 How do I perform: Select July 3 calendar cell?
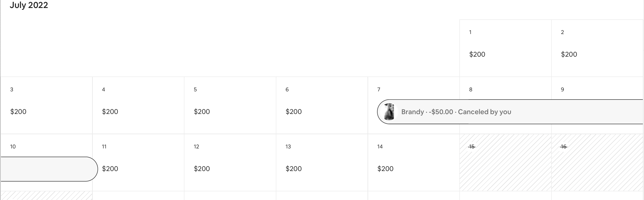pyautogui.click(x=46, y=105)
